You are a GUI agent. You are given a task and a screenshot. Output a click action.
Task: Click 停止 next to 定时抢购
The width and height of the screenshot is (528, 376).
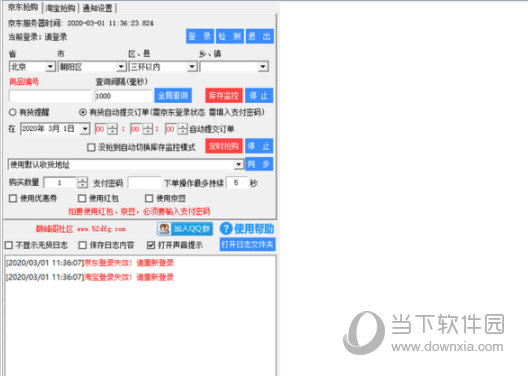pyautogui.click(x=259, y=146)
